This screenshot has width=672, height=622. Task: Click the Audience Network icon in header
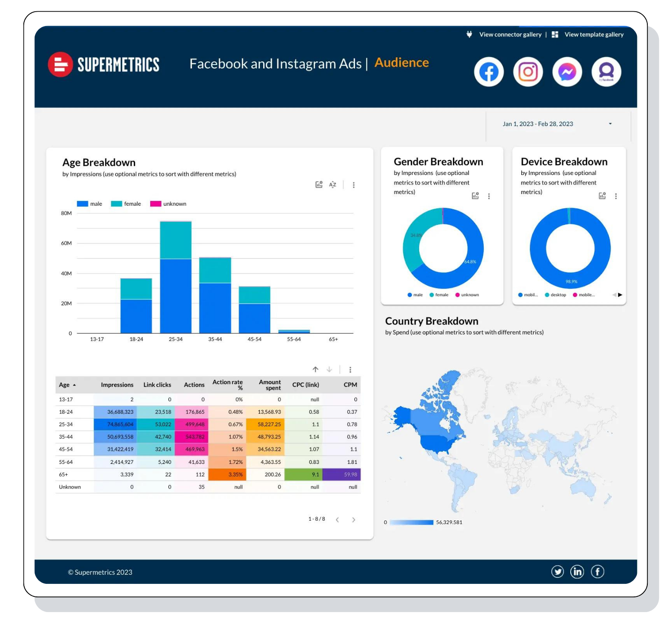606,72
